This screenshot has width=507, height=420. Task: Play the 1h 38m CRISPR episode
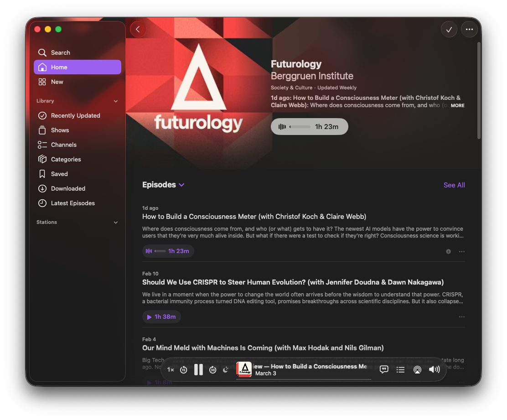(161, 316)
